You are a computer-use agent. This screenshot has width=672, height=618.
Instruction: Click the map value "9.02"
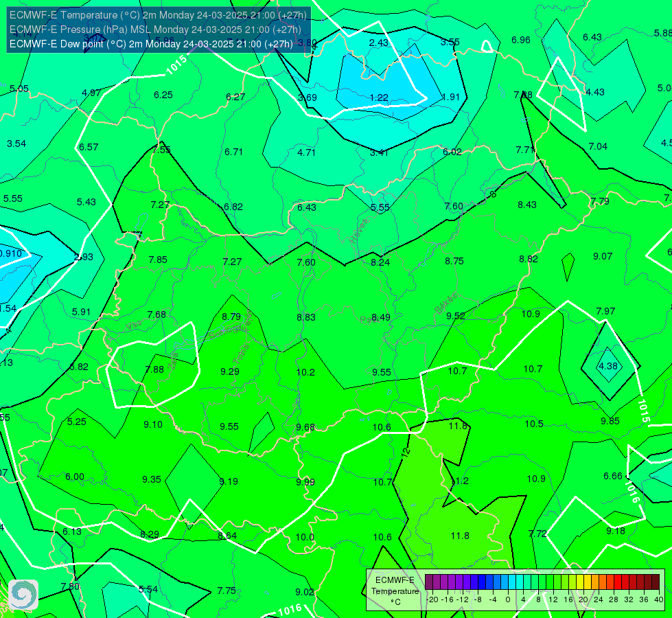[x=305, y=593]
